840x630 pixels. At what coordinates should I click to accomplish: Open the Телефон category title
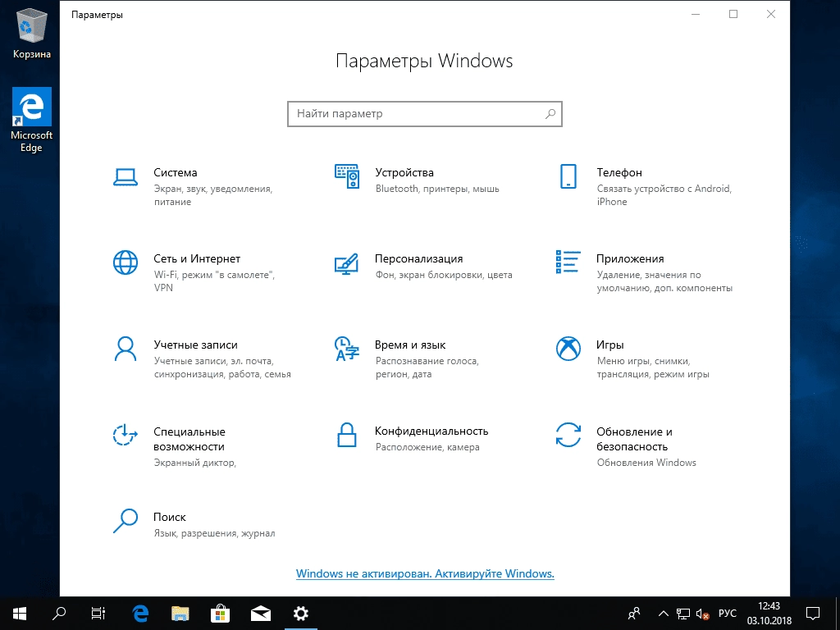pyautogui.click(x=619, y=172)
